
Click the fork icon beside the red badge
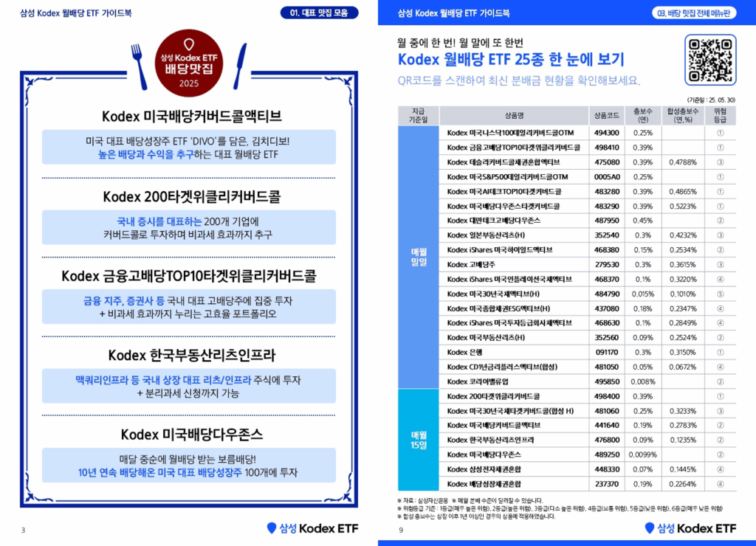click(139, 66)
